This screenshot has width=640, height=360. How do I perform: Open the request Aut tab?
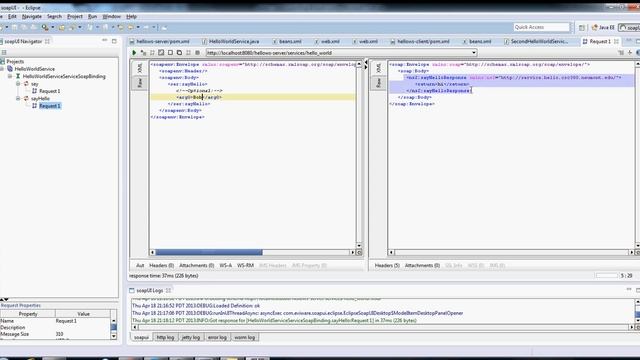pos(140,265)
